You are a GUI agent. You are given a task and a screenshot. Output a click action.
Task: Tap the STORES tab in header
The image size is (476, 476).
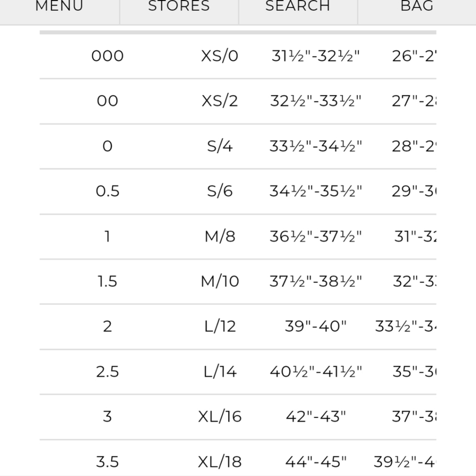click(179, 7)
